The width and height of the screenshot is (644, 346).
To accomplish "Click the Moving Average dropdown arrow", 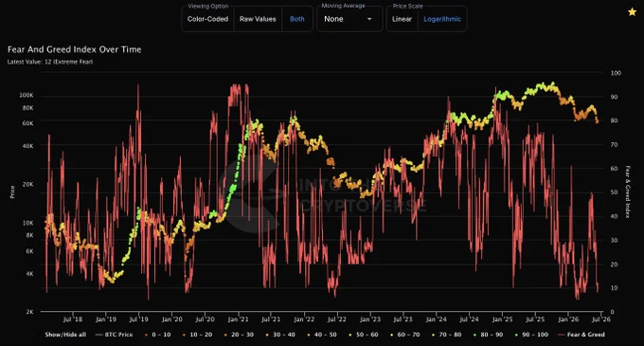I will (x=369, y=19).
